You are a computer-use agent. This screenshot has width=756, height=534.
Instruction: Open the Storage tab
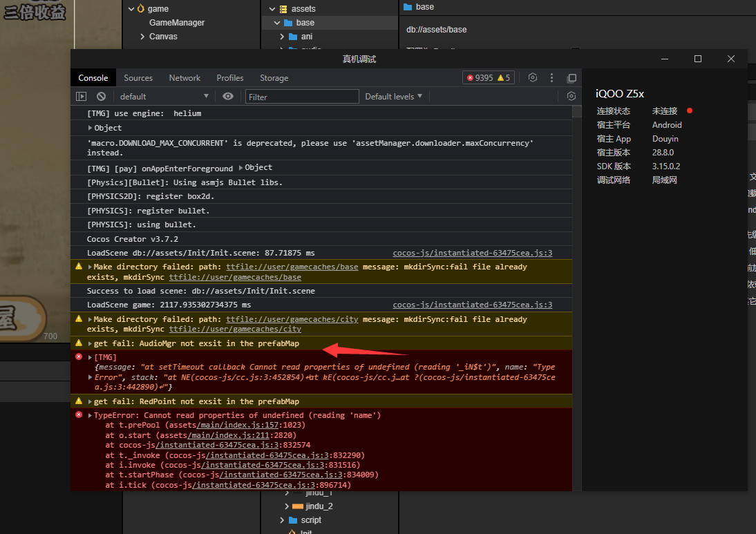[x=274, y=77]
